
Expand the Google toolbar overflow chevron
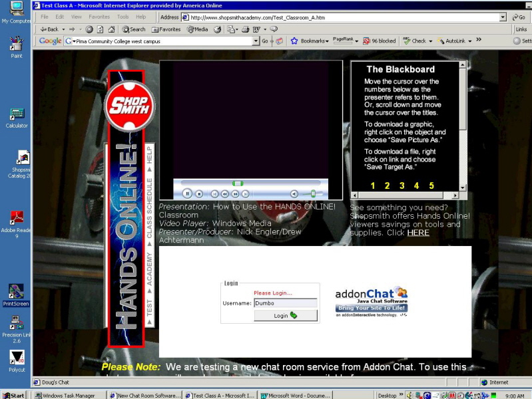click(x=479, y=40)
